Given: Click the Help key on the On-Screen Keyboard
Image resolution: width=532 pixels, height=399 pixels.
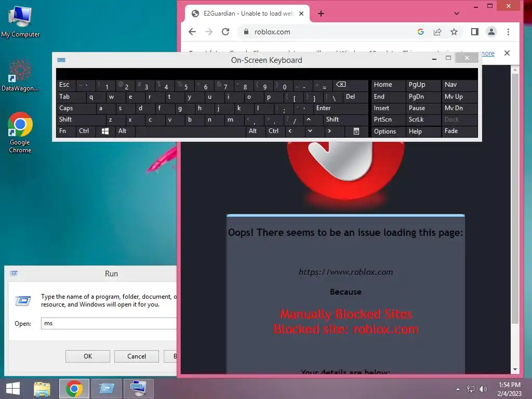Looking at the screenshot, I should [423, 131].
